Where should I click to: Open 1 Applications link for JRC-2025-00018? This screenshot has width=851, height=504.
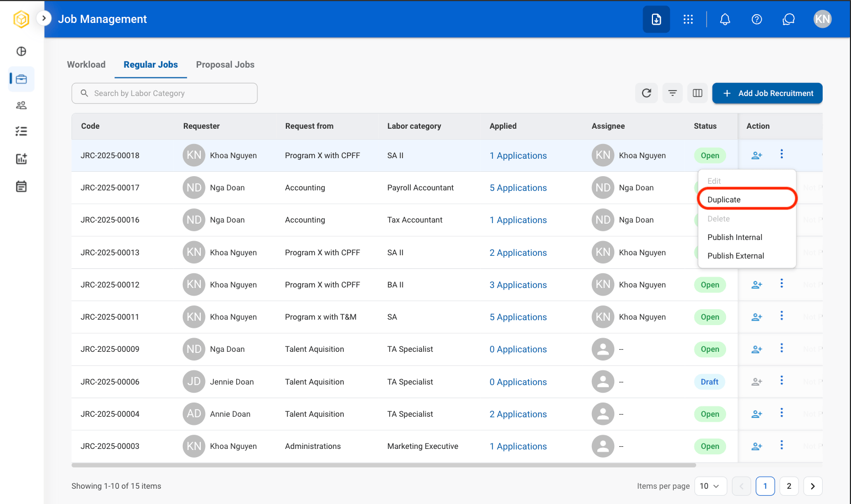coord(518,155)
